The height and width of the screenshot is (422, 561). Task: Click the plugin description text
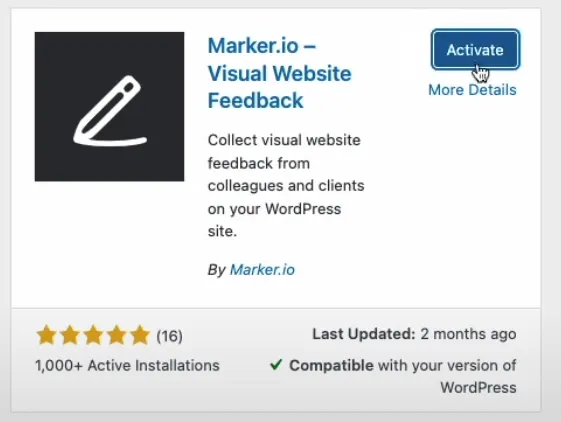coord(286,185)
